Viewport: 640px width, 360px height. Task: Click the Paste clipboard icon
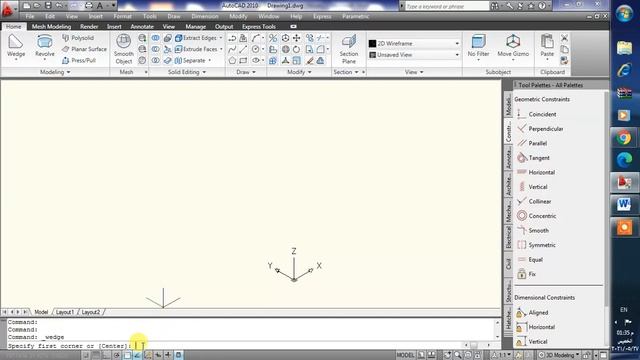click(x=547, y=47)
